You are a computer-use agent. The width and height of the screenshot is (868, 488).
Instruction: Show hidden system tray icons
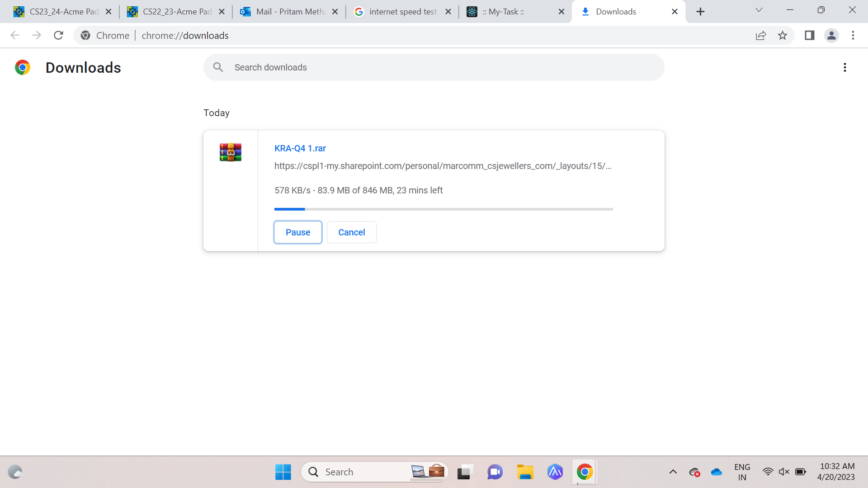click(x=673, y=472)
